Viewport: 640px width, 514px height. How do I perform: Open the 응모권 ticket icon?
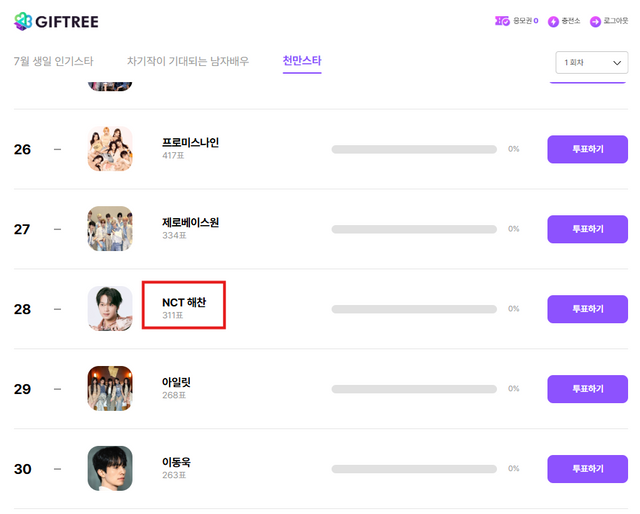click(x=502, y=21)
